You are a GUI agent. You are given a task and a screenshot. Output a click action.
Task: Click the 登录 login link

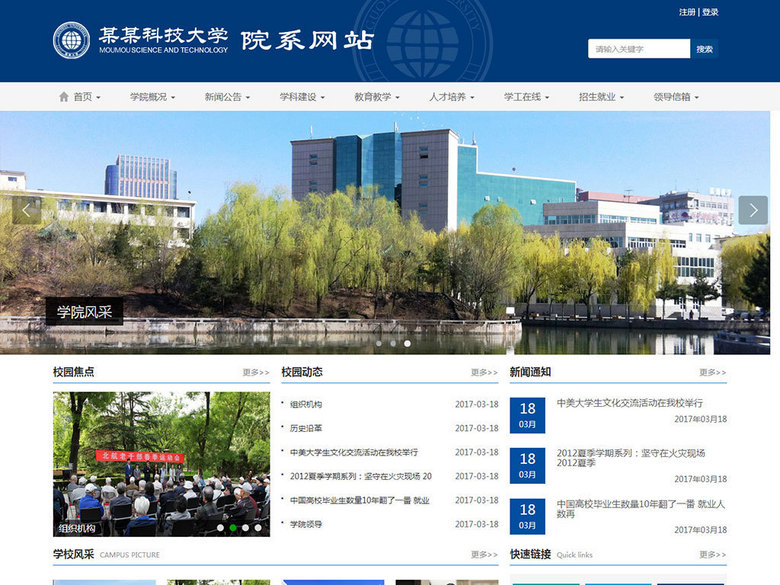[710, 12]
